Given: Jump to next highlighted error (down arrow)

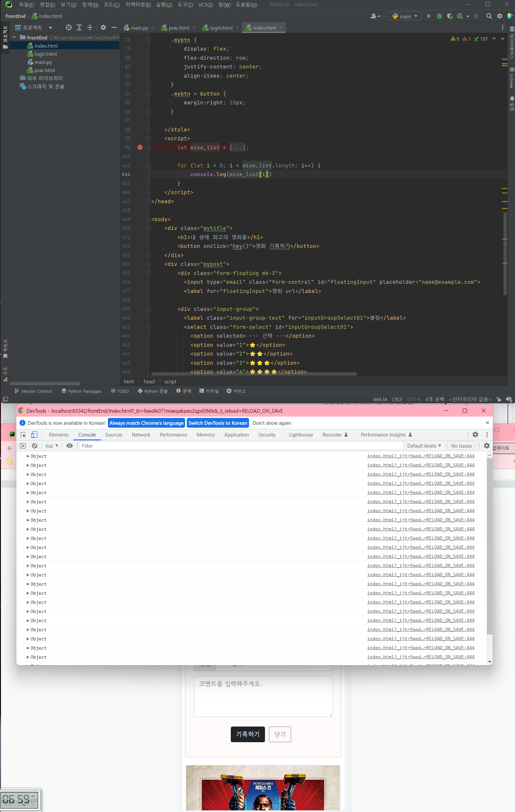Looking at the screenshot, I should pyautogui.click(x=502, y=39).
